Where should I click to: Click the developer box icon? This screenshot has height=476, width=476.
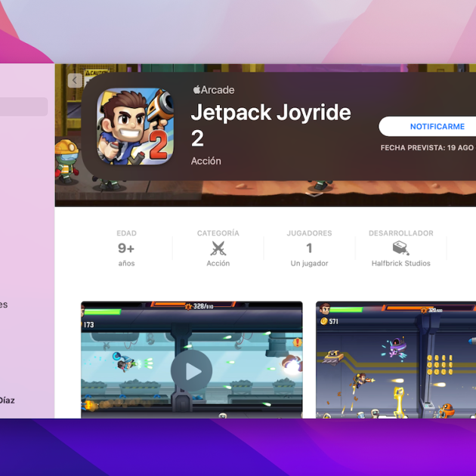(x=400, y=248)
